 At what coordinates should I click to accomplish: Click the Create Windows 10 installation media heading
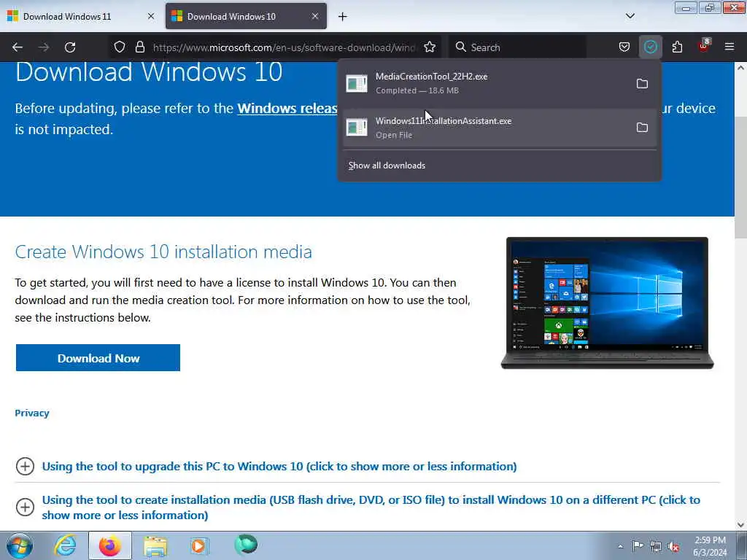[163, 252]
